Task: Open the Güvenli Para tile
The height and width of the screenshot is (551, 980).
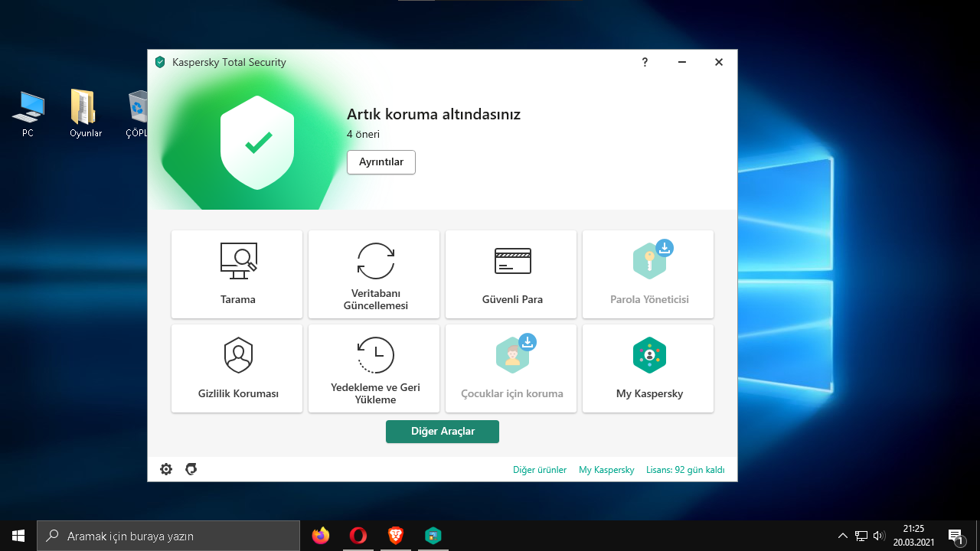Action: (x=511, y=274)
